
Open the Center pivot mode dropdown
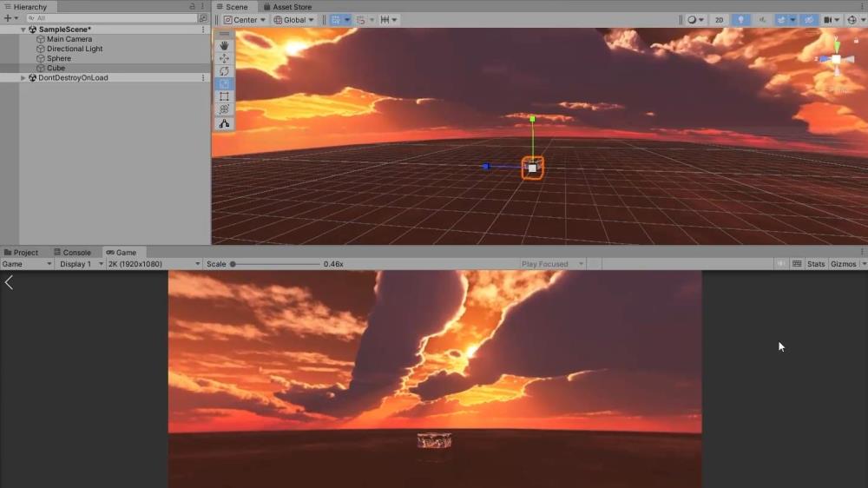click(245, 20)
